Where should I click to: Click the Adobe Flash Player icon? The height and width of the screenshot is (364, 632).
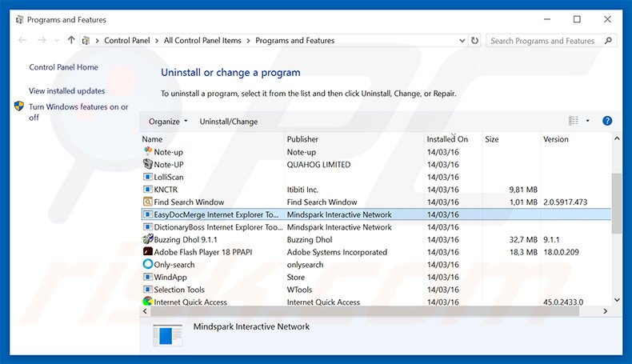pyautogui.click(x=148, y=251)
